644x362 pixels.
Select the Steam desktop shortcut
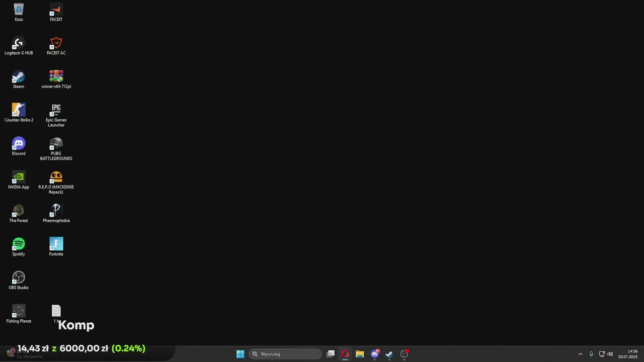tap(19, 79)
